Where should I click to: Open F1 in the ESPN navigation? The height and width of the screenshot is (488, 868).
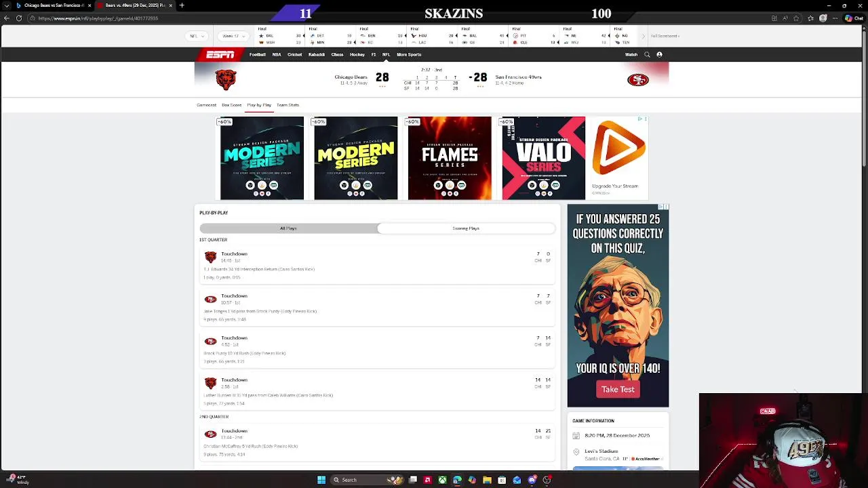(x=374, y=54)
